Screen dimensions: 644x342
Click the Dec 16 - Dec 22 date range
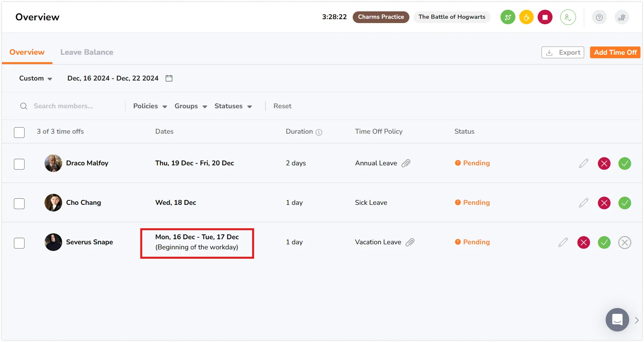[113, 78]
